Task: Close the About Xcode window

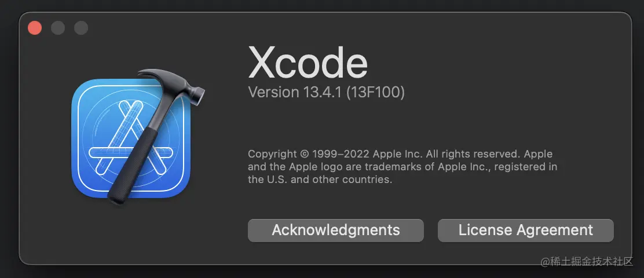Action: [x=35, y=28]
